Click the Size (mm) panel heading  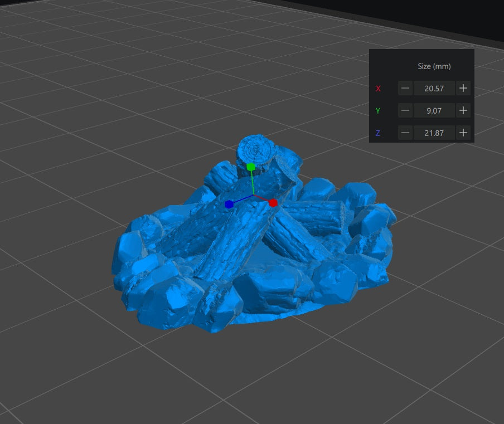434,66
